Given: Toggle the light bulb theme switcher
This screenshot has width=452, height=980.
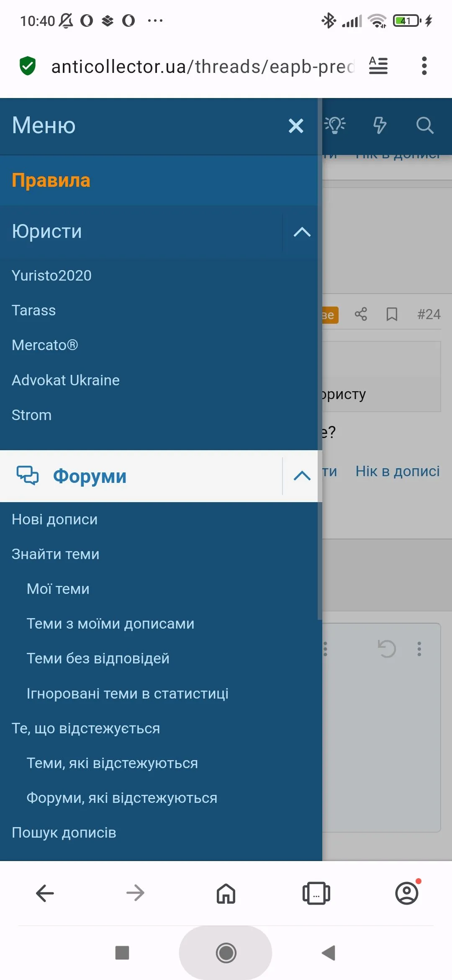Looking at the screenshot, I should click(335, 125).
